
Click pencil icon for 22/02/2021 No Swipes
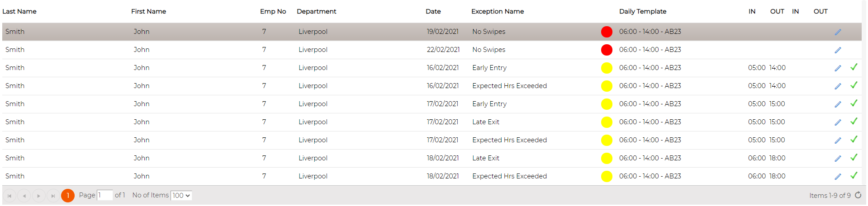[x=838, y=50]
